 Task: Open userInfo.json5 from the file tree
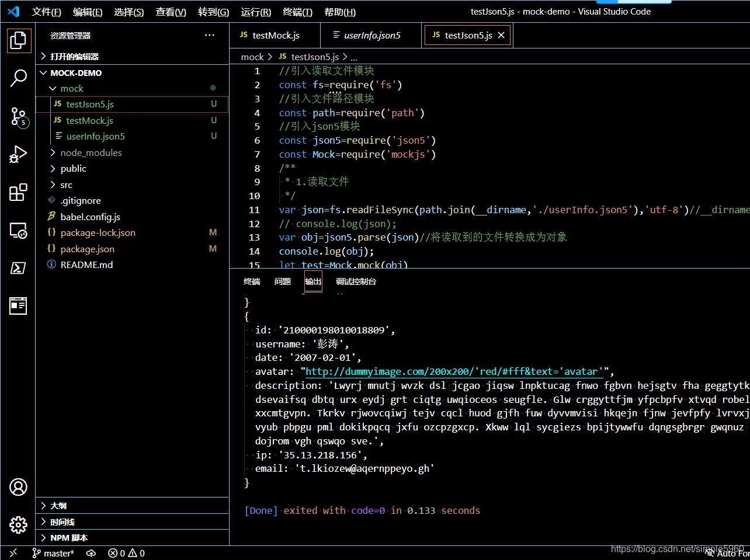[x=132, y=136]
